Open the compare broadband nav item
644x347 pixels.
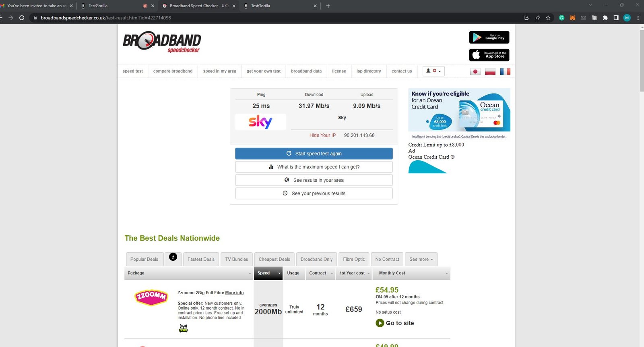pos(173,71)
